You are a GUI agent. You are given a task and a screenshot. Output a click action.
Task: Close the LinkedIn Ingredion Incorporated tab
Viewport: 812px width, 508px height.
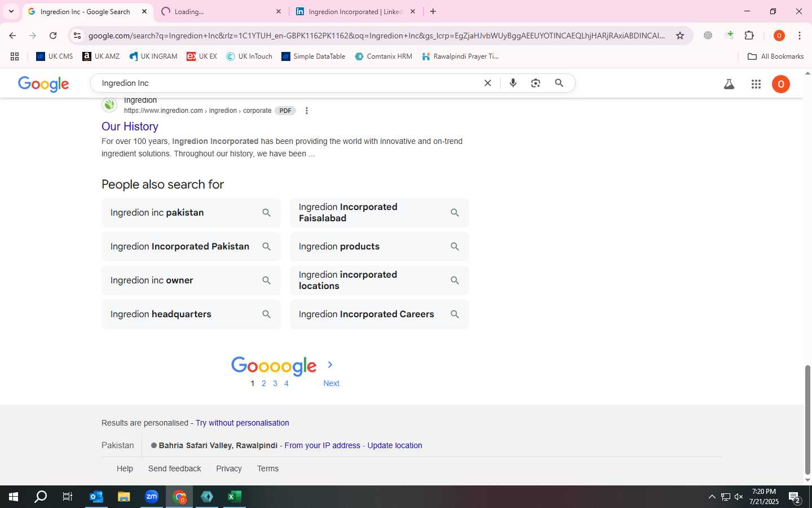[413, 11]
